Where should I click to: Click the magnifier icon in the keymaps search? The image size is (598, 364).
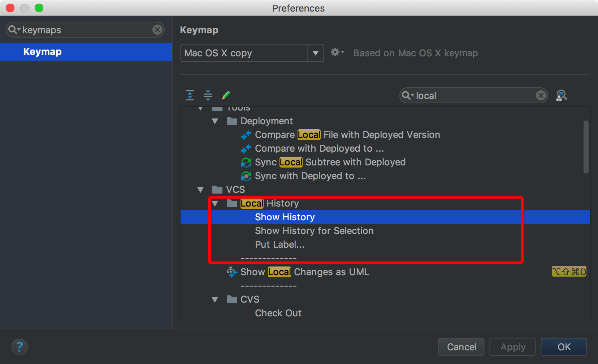click(x=14, y=30)
